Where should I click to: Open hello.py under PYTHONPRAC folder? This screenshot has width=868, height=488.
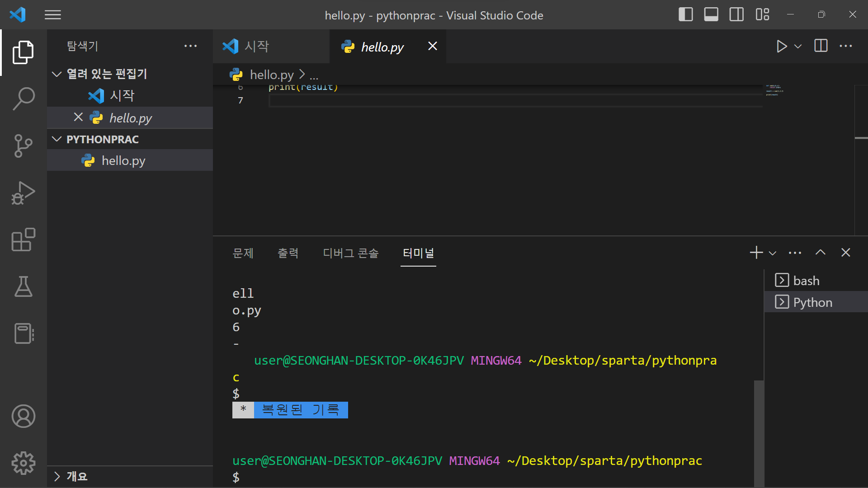130,160
